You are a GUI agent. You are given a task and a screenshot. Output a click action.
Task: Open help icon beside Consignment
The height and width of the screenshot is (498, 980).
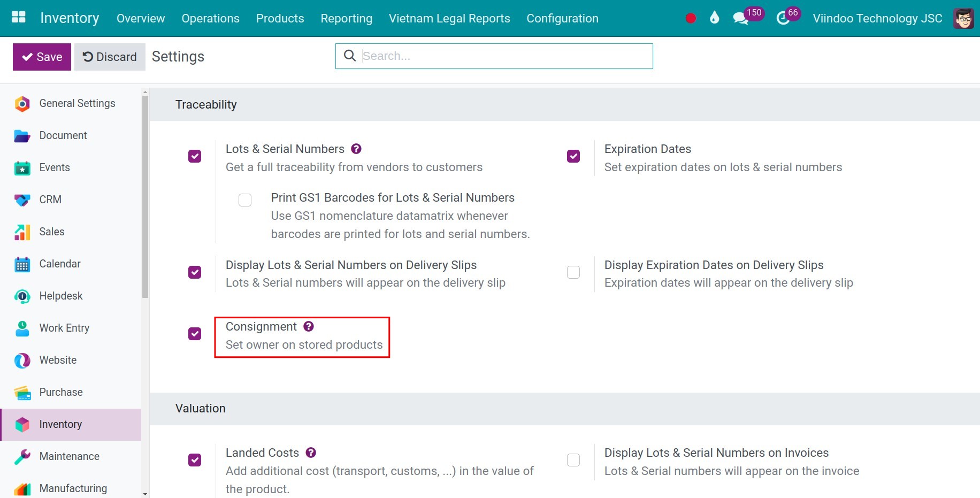click(x=309, y=326)
